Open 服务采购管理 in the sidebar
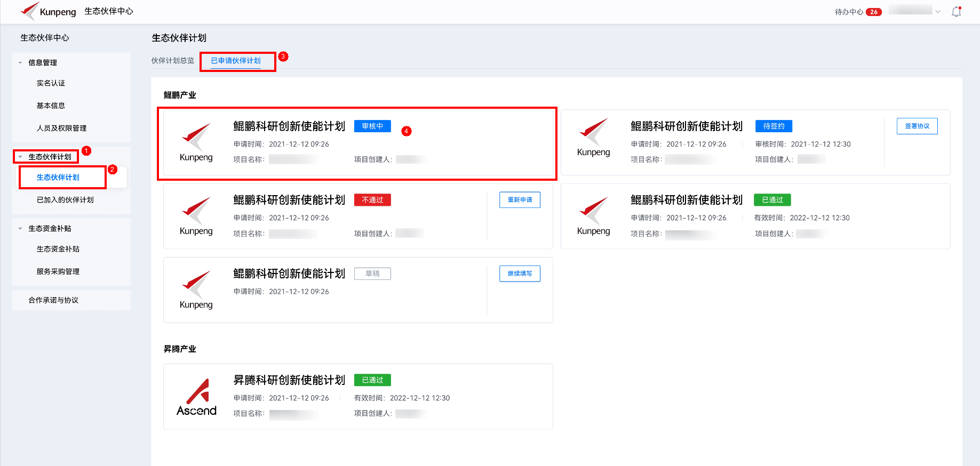Viewport: 980px width, 466px height. 58,271
